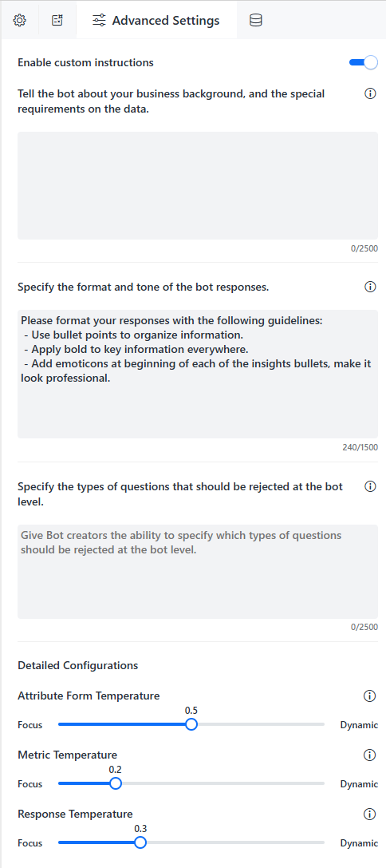Click into the business background text area
Screen dimensions: 386x868
[198, 185]
